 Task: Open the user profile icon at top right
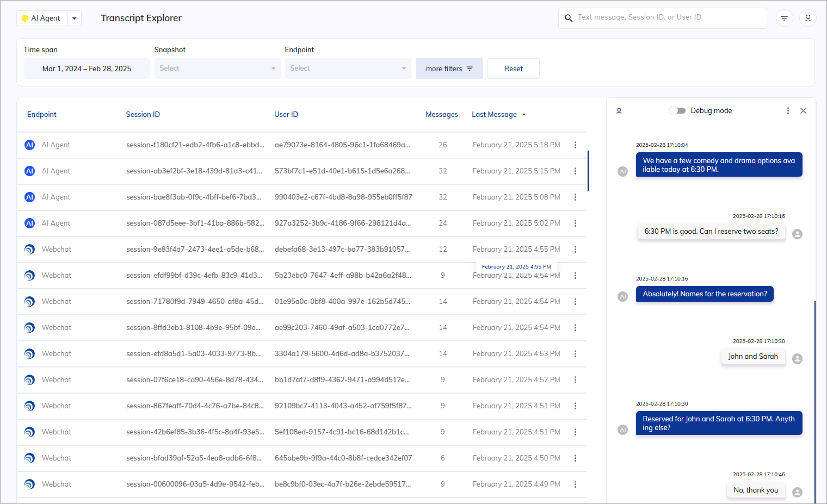point(807,18)
